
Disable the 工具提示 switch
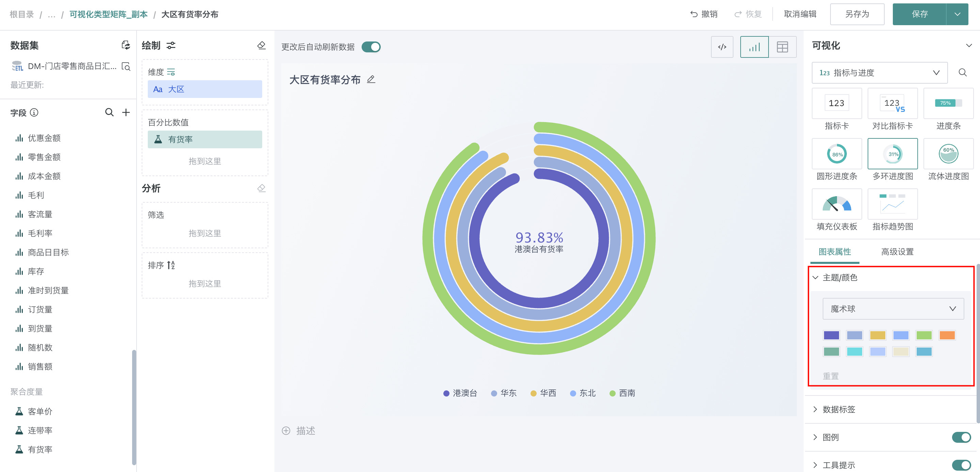[x=961, y=465]
